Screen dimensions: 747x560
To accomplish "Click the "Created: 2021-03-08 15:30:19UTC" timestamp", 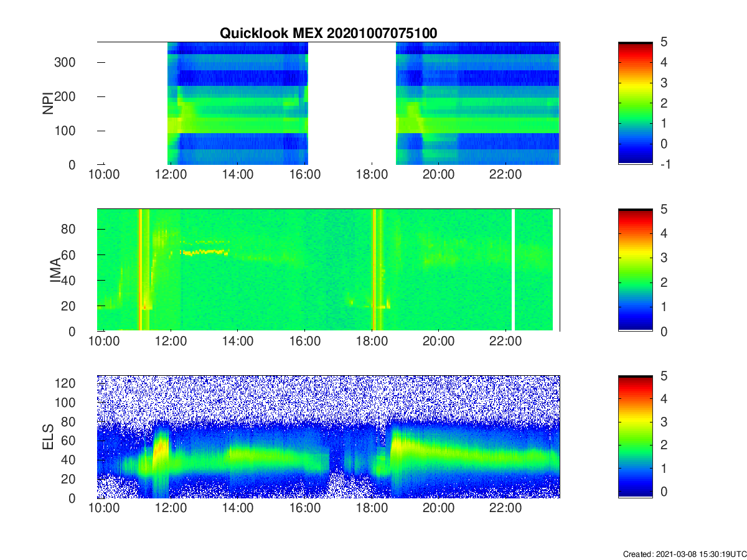I will [x=684, y=554].
